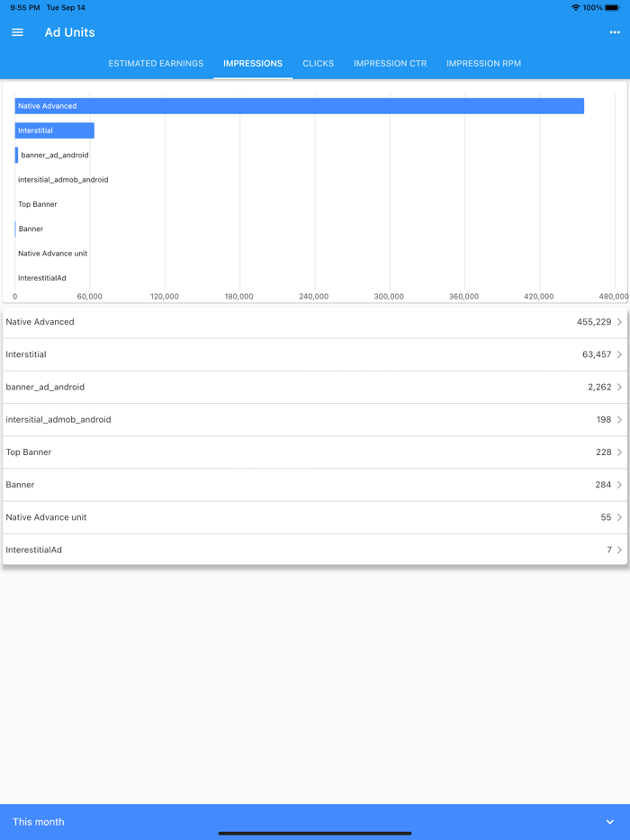
Task: Click the arrow beside banner_ad_android row
Action: click(x=621, y=387)
